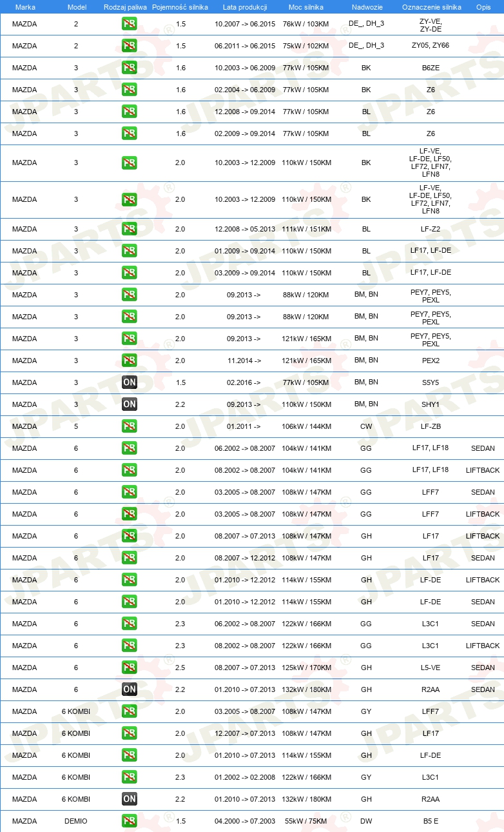
Task: Click diesel ON icon in R2AA SEDAN row
Action: pyautogui.click(x=130, y=689)
